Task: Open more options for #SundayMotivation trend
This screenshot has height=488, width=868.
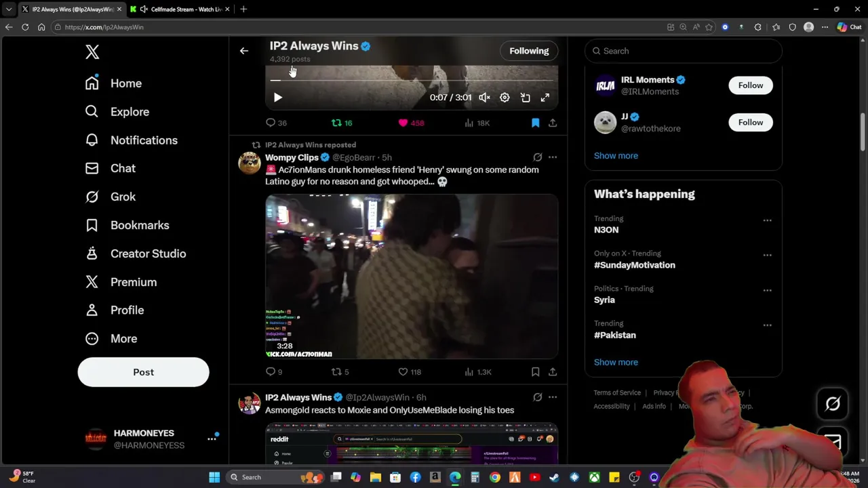Action: point(767,256)
